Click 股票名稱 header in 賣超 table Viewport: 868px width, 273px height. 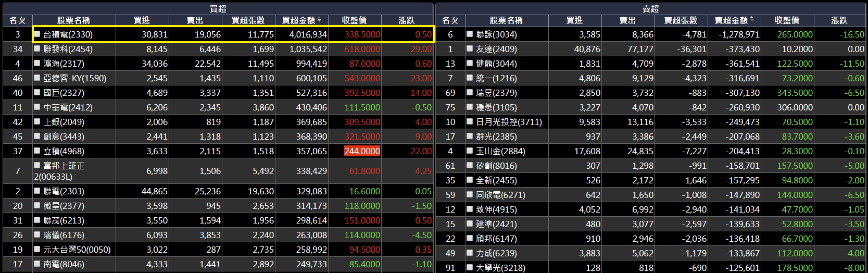pyautogui.click(x=506, y=20)
